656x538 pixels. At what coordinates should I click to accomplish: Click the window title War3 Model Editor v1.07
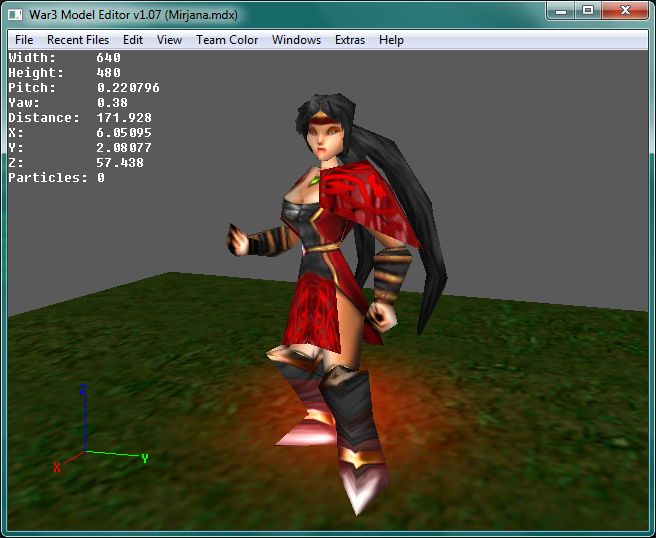(95, 15)
